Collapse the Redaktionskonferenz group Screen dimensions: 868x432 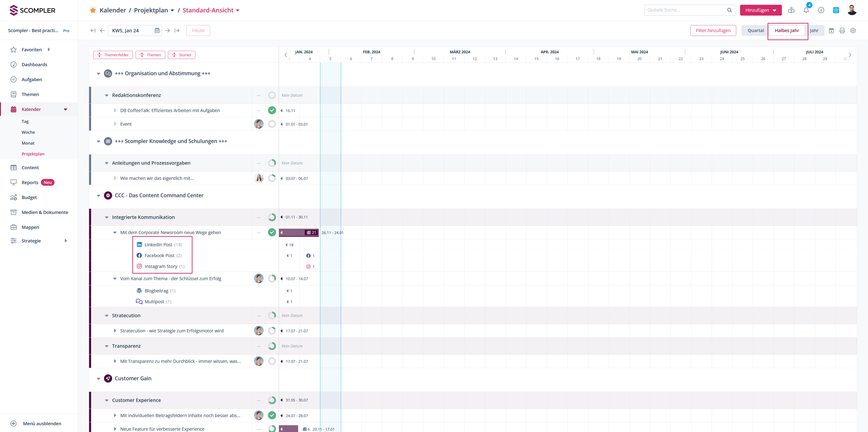point(106,95)
